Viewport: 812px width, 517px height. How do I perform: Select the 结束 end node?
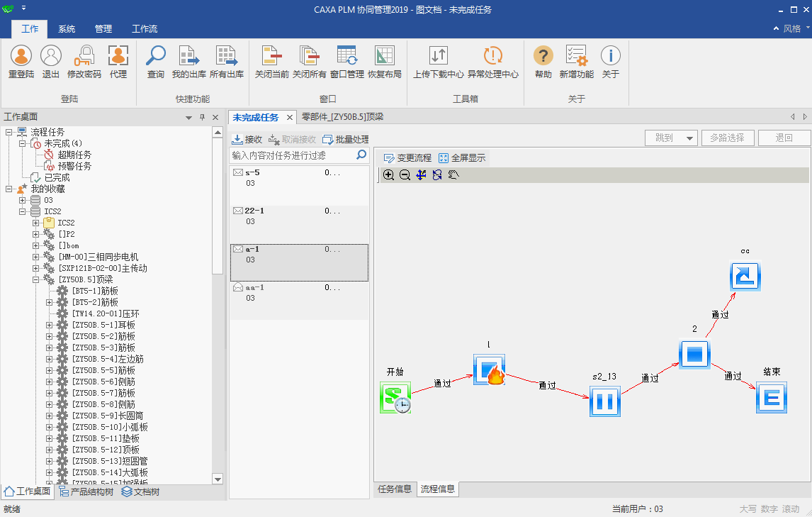[772, 398]
